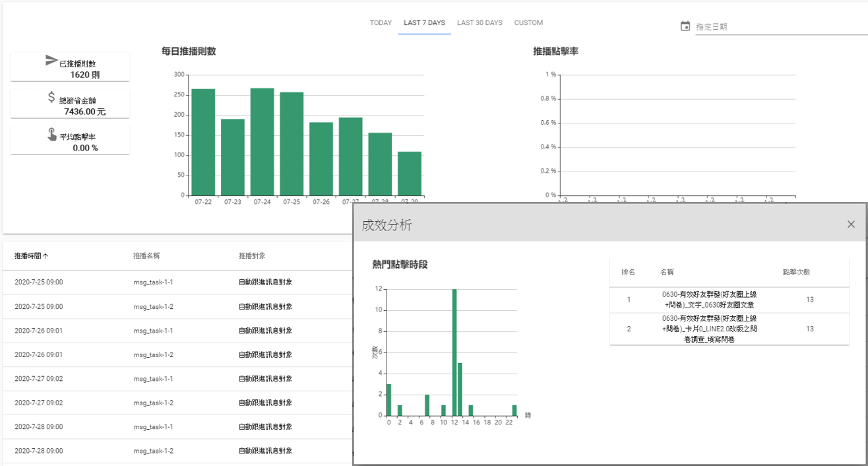Image resolution: width=868 pixels, height=466 pixels.
Task: Click the 指定日期 date input field
Action: point(778,27)
